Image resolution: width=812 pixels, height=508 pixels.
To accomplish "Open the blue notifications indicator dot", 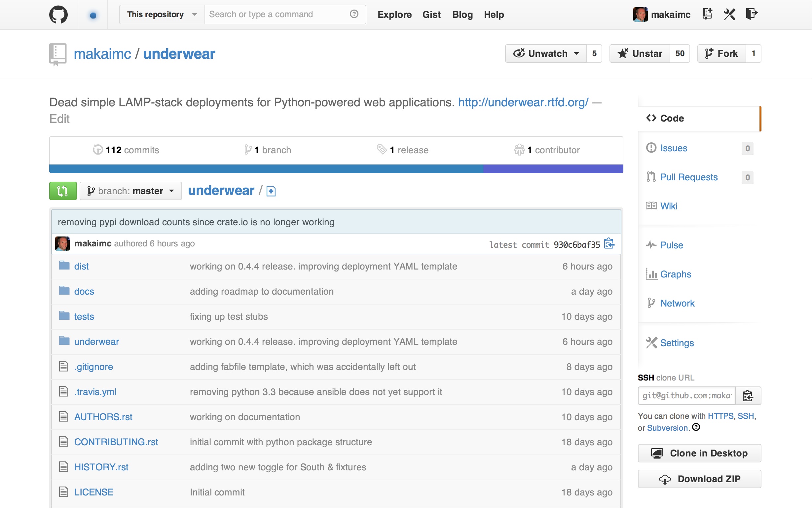I will [x=93, y=15].
